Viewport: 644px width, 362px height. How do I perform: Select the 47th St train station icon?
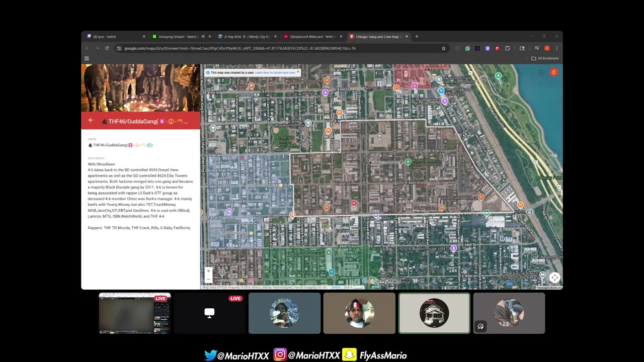529,212
